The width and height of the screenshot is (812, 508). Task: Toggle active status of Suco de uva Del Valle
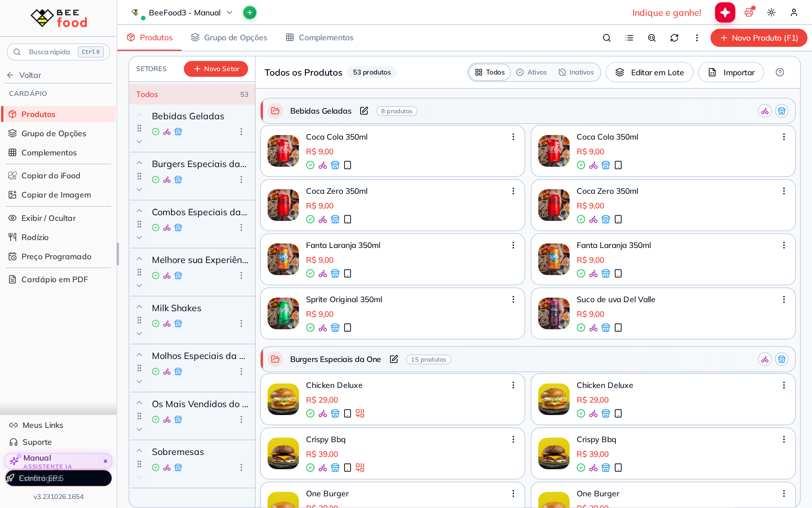(581, 327)
